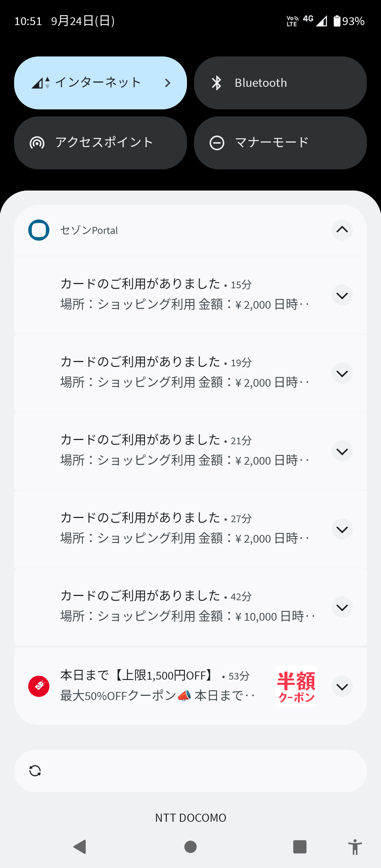
Task: Toggle the Bluetooth quick setting tile
Action: click(x=280, y=83)
